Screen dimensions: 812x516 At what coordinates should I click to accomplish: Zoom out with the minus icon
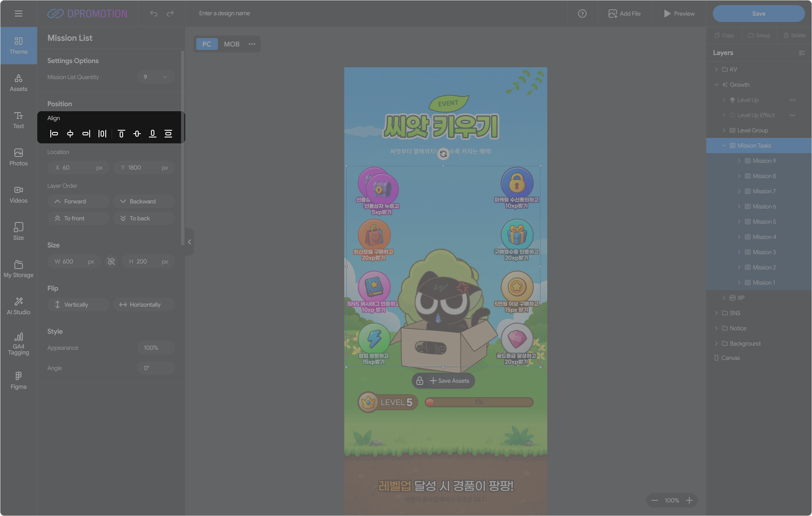point(655,500)
